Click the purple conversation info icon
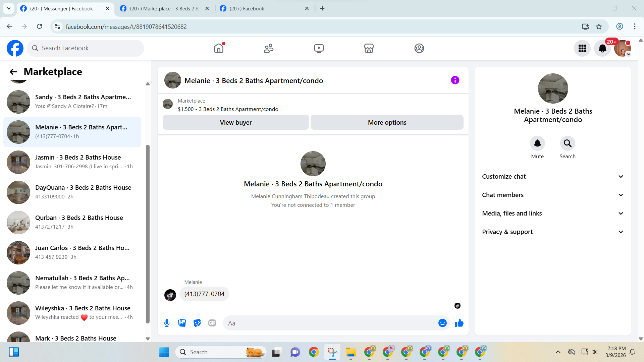The image size is (644, 362). pyautogui.click(x=455, y=80)
